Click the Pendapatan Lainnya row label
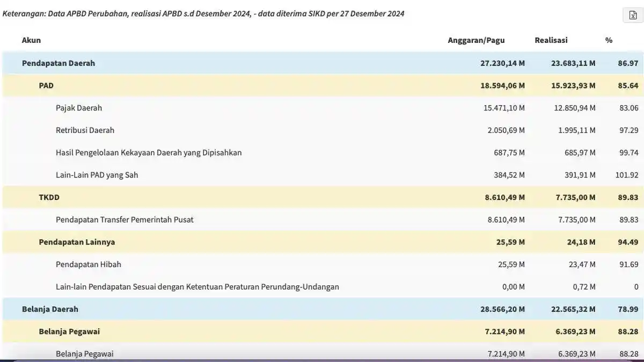The width and height of the screenshot is (644, 362). coord(77,242)
